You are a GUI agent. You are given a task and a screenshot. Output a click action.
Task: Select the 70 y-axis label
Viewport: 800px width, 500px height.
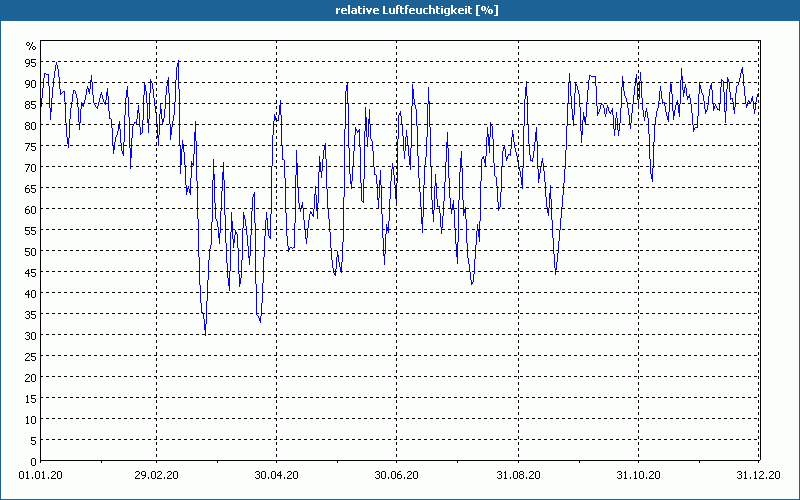tap(31, 167)
